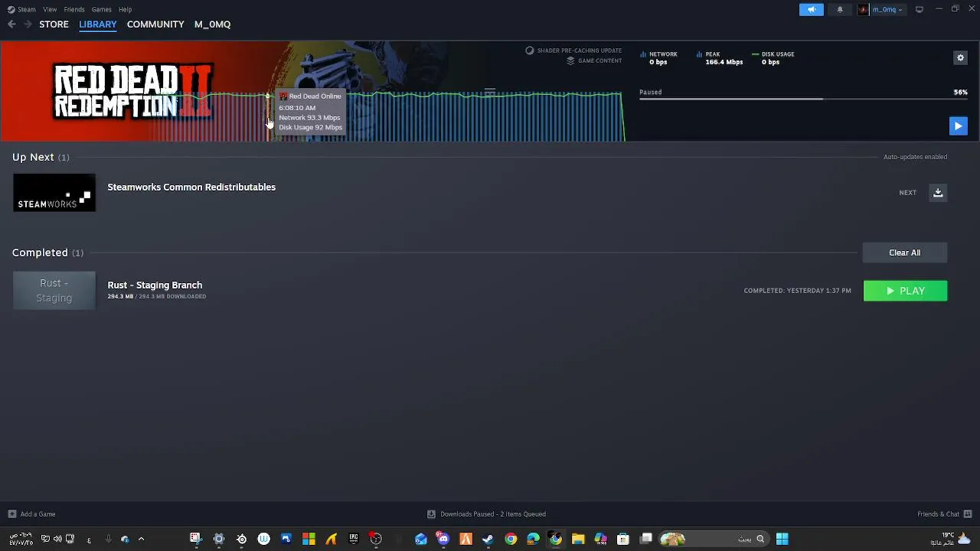Click the forward navigation arrow
The height and width of the screenshot is (551, 980).
(x=28, y=24)
